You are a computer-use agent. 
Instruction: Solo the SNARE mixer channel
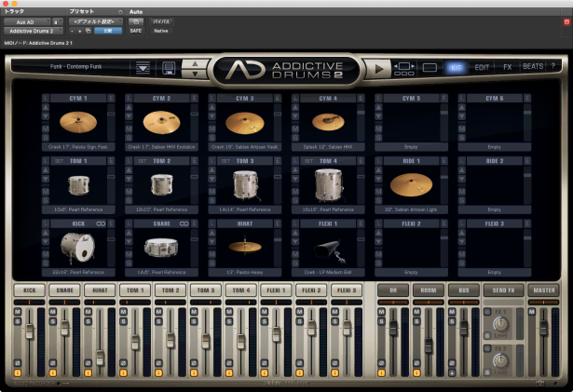tap(52, 321)
